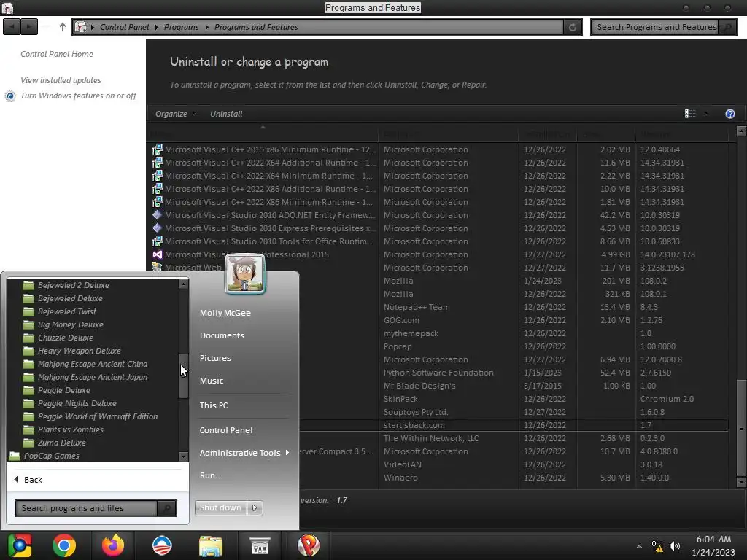The width and height of the screenshot is (747, 560).
Task: Click Turn Windows features on or off
Action: (78, 96)
